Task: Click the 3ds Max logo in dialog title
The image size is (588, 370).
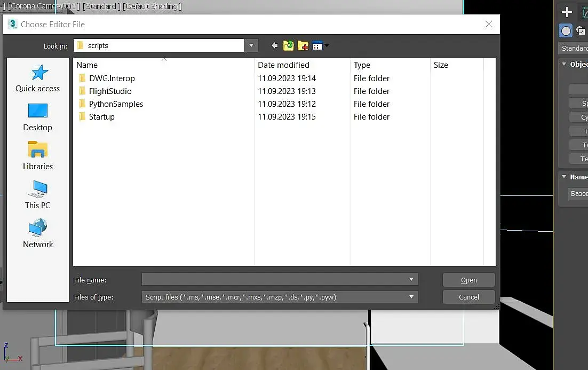Action: pyautogui.click(x=12, y=25)
